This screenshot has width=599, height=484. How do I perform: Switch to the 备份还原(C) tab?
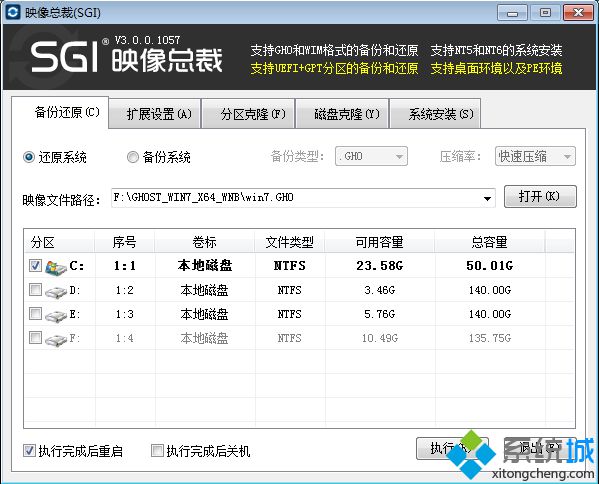pos(60,113)
